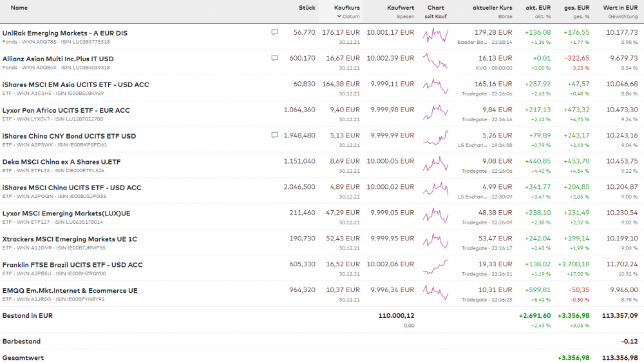The image size is (644, 363).
Task: Click the Kaufwert column header
Action: pos(401,8)
